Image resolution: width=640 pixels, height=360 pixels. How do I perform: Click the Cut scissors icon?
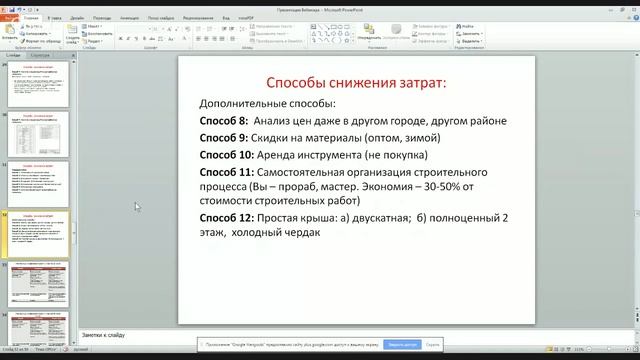(x=23, y=26)
